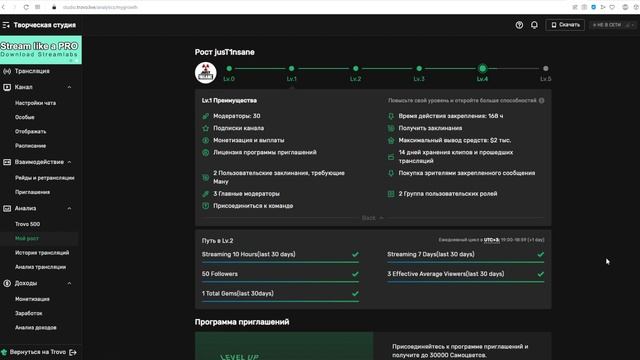Viewport: 640px width, 360px height.
Task: Open Анализ доходов
Action: [x=36, y=328]
